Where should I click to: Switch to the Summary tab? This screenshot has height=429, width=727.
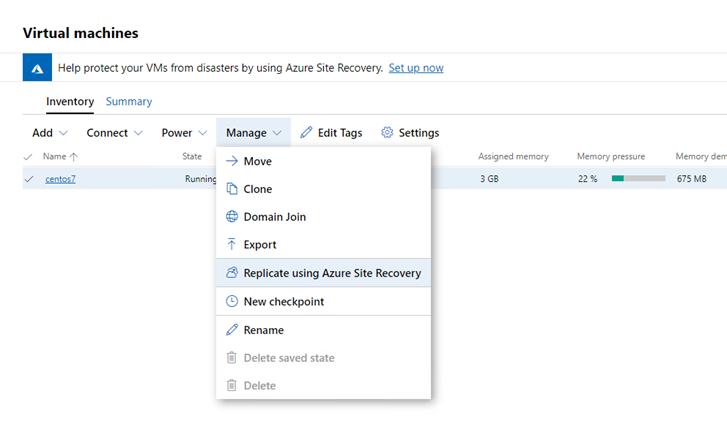tap(129, 102)
